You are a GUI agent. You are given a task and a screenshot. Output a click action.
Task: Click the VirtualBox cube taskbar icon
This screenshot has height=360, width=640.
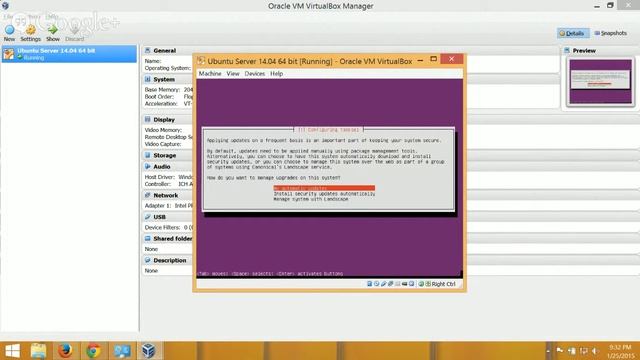pyautogui.click(x=149, y=351)
